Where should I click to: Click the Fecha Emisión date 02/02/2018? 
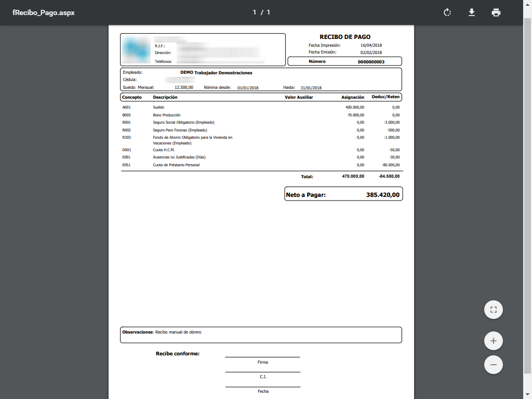pos(371,52)
